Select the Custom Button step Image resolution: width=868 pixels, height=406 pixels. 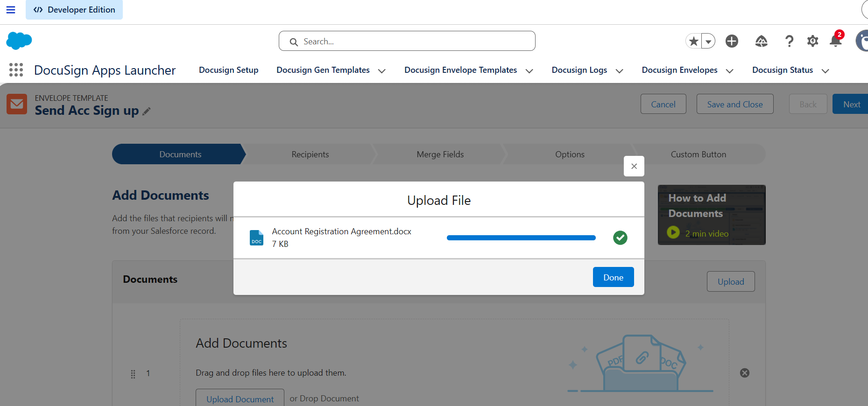pyautogui.click(x=699, y=154)
